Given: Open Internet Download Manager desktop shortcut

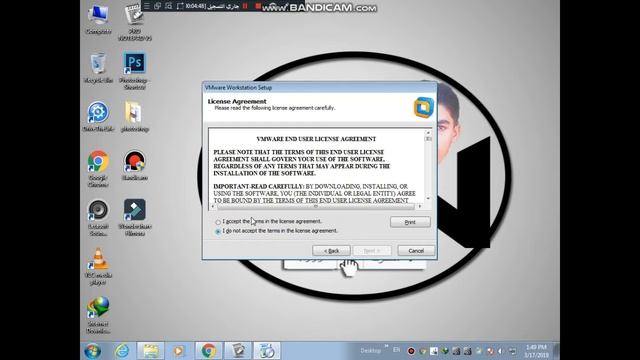Looking at the screenshot, I should [98, 315].
